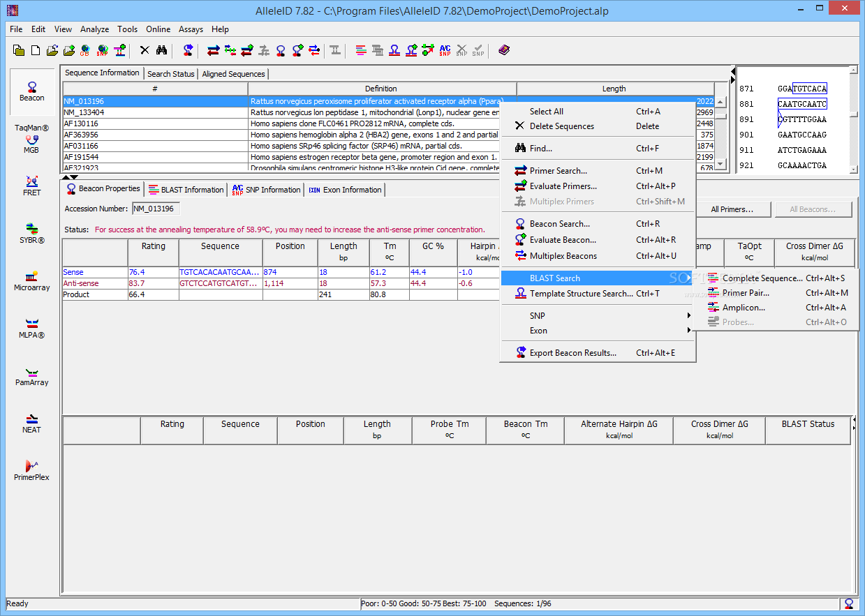Open the FRET assay mode

32,186
